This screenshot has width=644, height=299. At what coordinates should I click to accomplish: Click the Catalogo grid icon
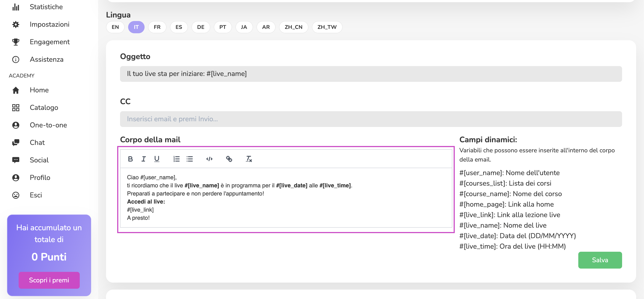click(16, 108)
